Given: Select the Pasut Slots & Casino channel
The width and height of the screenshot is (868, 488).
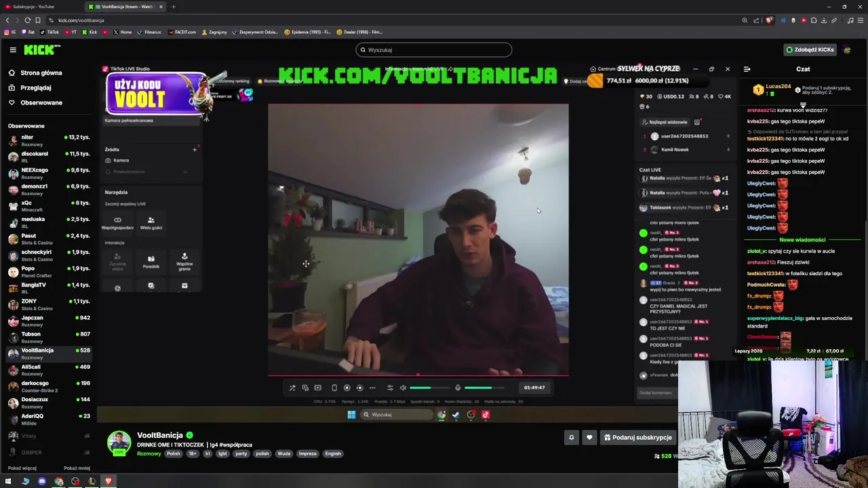Looking at the screenshot, I should point(49,239).
